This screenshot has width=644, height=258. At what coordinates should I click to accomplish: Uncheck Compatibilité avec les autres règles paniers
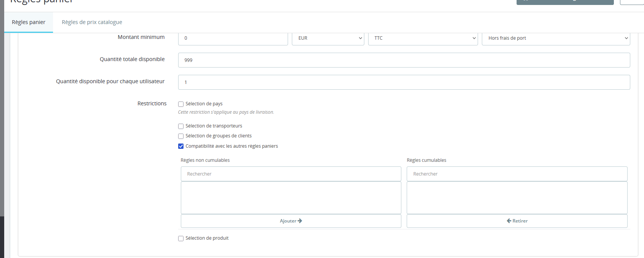(x=181, y=146)
